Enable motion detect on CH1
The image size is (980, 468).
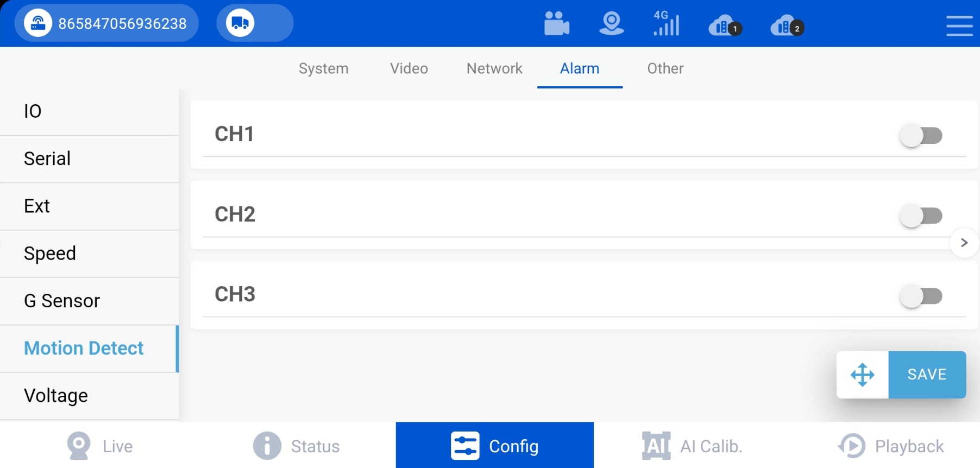pos(921,135)
